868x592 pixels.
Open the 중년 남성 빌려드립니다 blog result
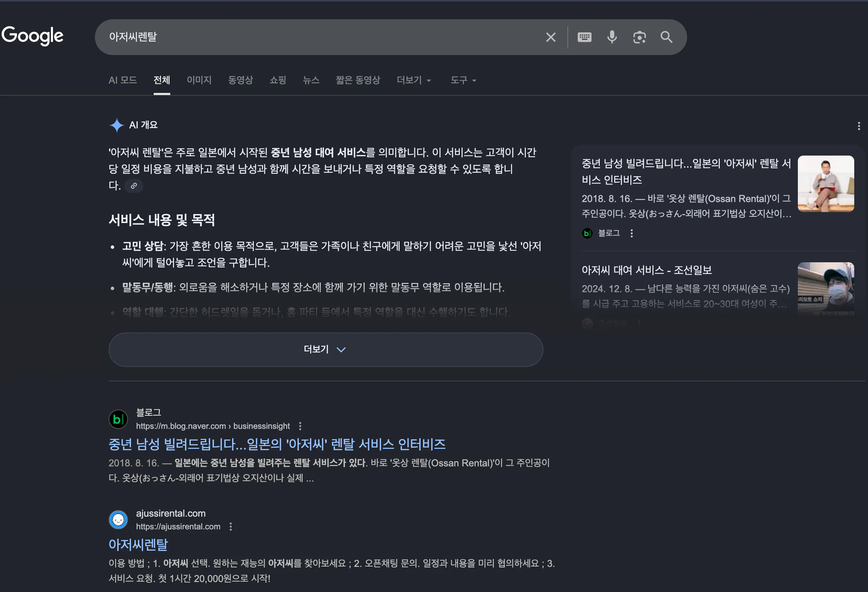tap(277, 444)
